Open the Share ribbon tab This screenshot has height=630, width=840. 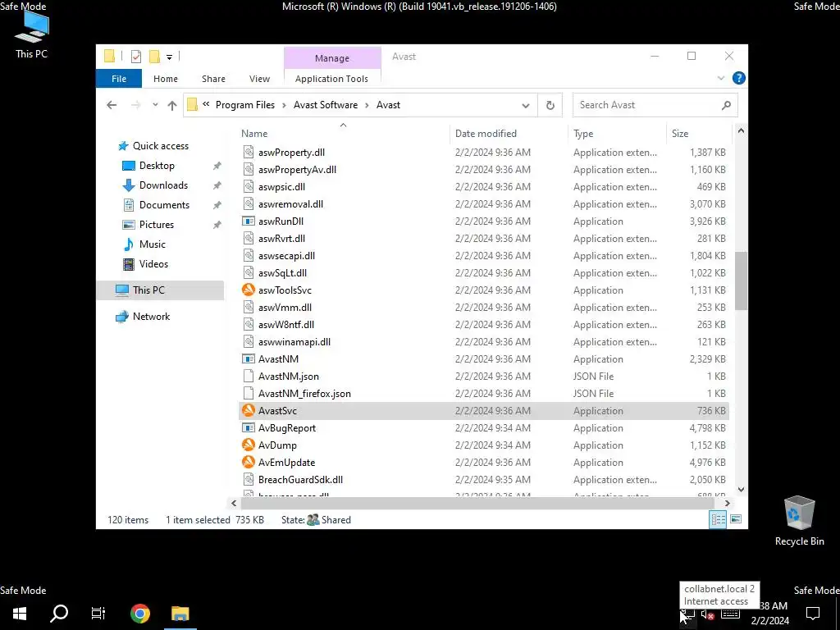213,79
